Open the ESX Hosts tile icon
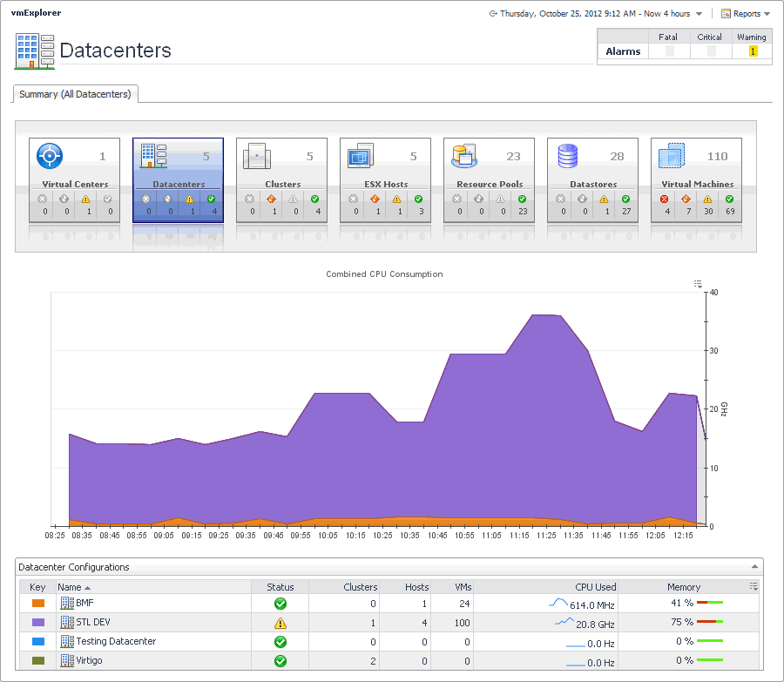 pos(360,157)
